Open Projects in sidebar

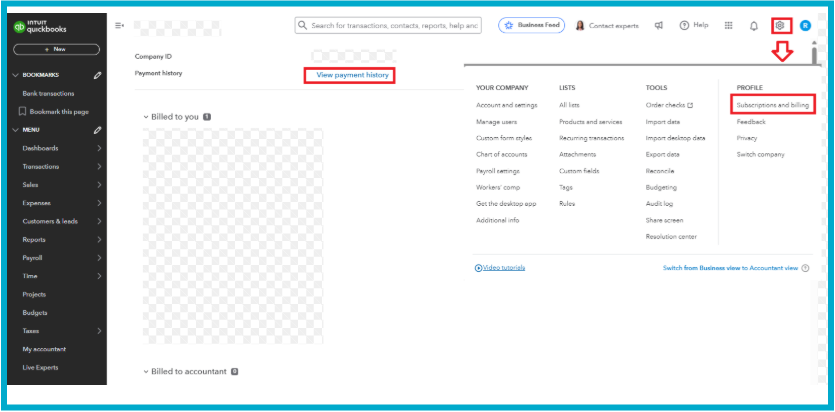click(34, 294)
